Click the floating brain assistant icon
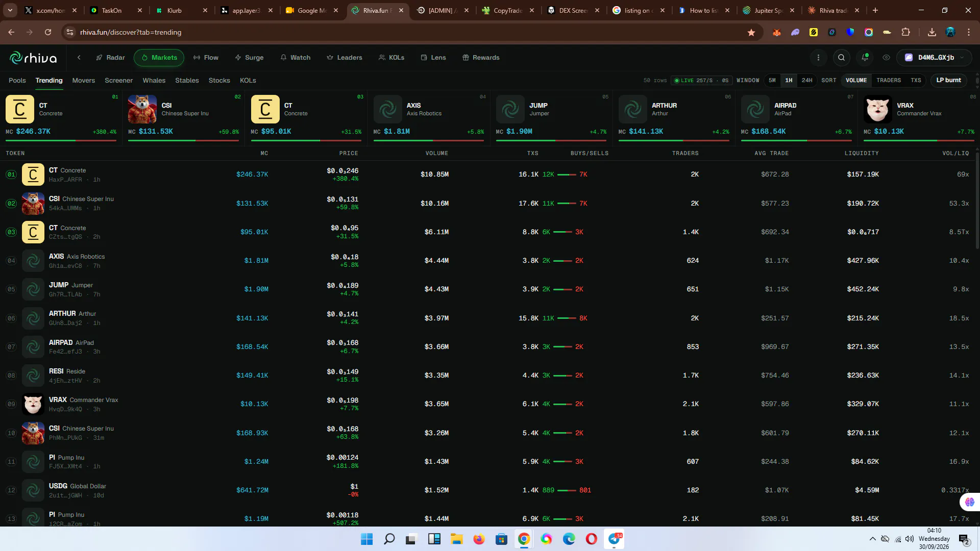The width and height of the screenshot is (980, 551). coord(969,502)
